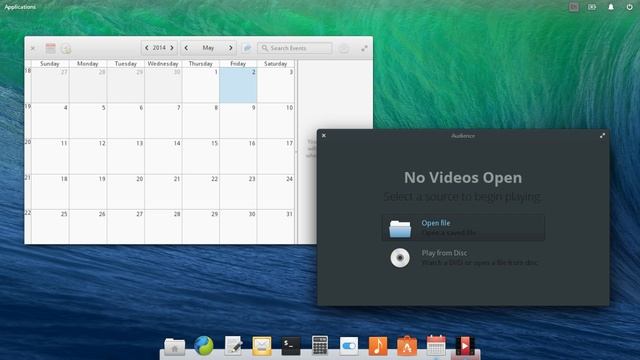The image size is (640, 360).
Task: Click the disc icon for Play from Disc
Action: click(x=400, y=258)
